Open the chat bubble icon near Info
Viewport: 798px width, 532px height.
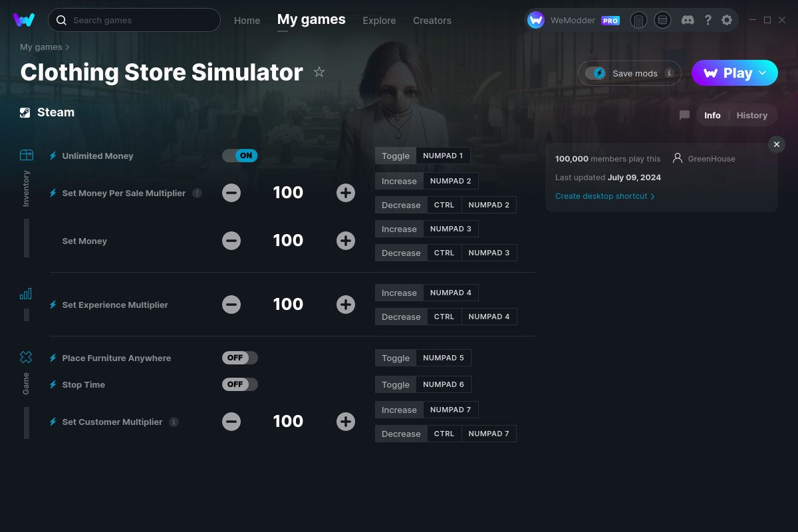(x=684, y=114)
